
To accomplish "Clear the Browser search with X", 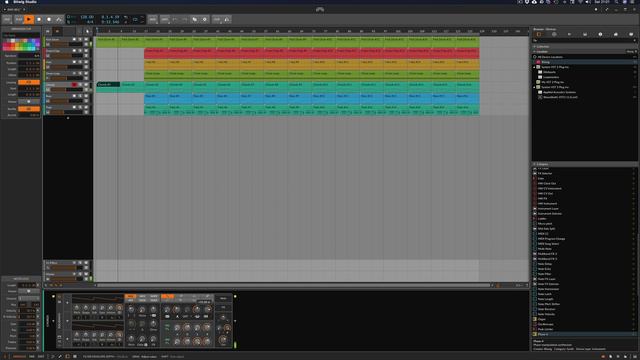I will coord(635,41).
